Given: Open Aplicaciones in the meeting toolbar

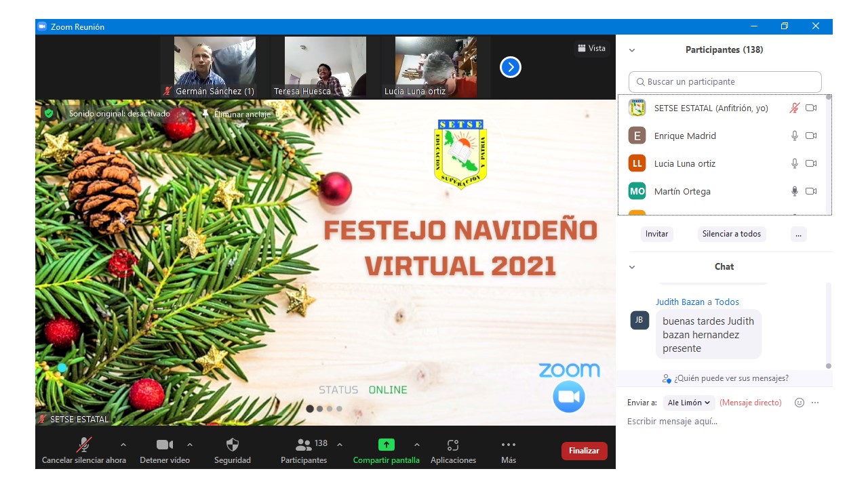Looking at the screenshot, I should click(453, 445).
